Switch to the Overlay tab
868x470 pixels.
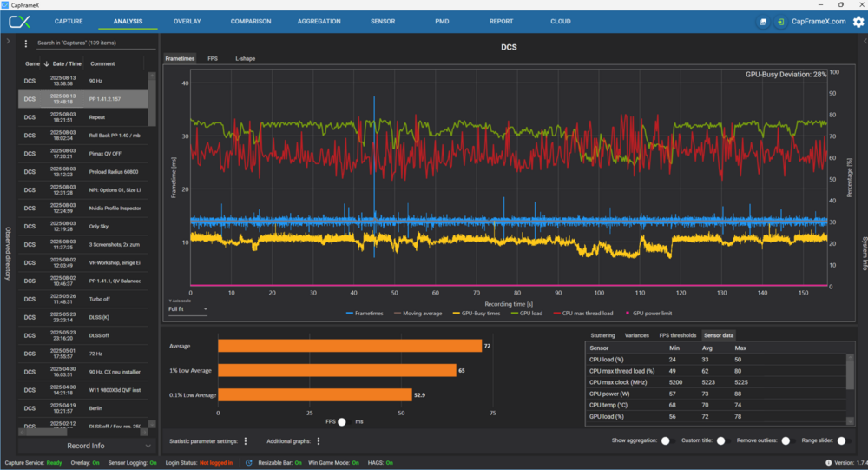tap(187, 21)
